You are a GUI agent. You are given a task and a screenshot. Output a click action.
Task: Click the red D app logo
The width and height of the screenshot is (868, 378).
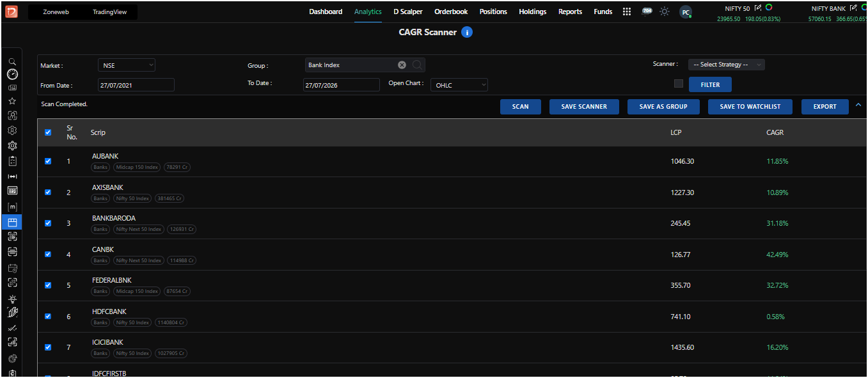click(x=12, y=12)
